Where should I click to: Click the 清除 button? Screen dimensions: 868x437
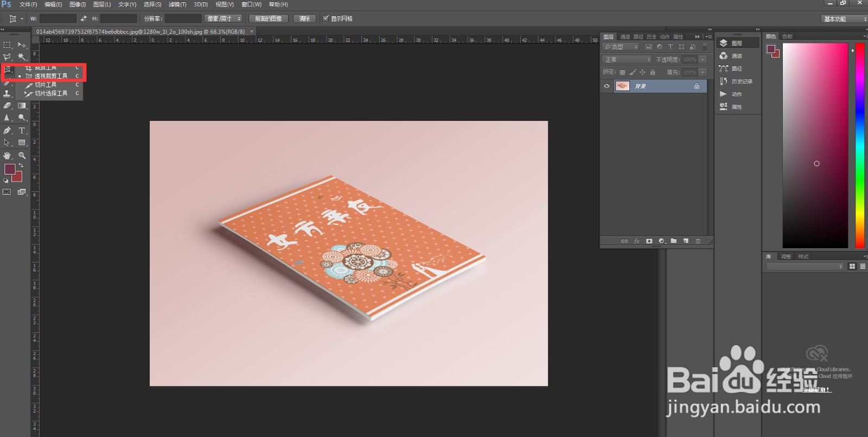point(305,18)
